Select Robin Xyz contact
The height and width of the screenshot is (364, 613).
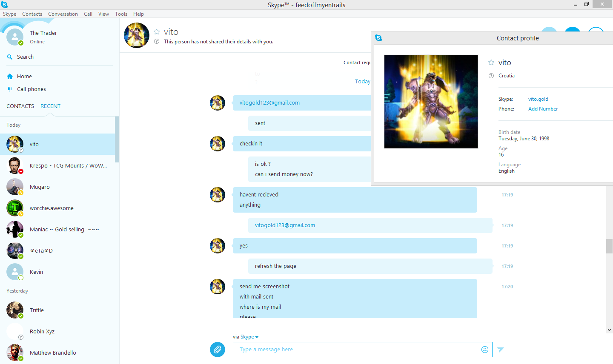(x=57, y=331)
